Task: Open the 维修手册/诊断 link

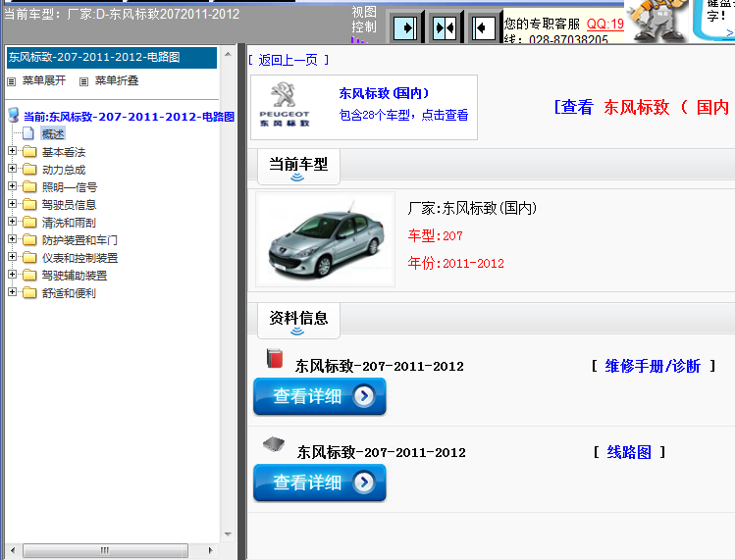Action: click(x=653, y=366)
